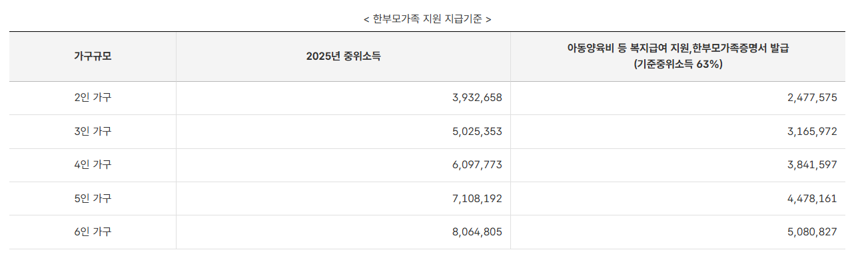Click the 가구규모 column header
868x260 pixels.
93,57
